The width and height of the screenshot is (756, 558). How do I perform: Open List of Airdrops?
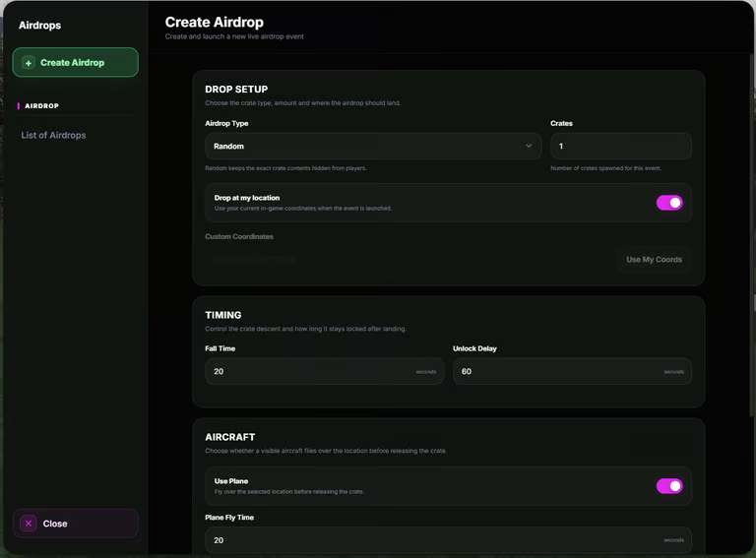(53, 136)
